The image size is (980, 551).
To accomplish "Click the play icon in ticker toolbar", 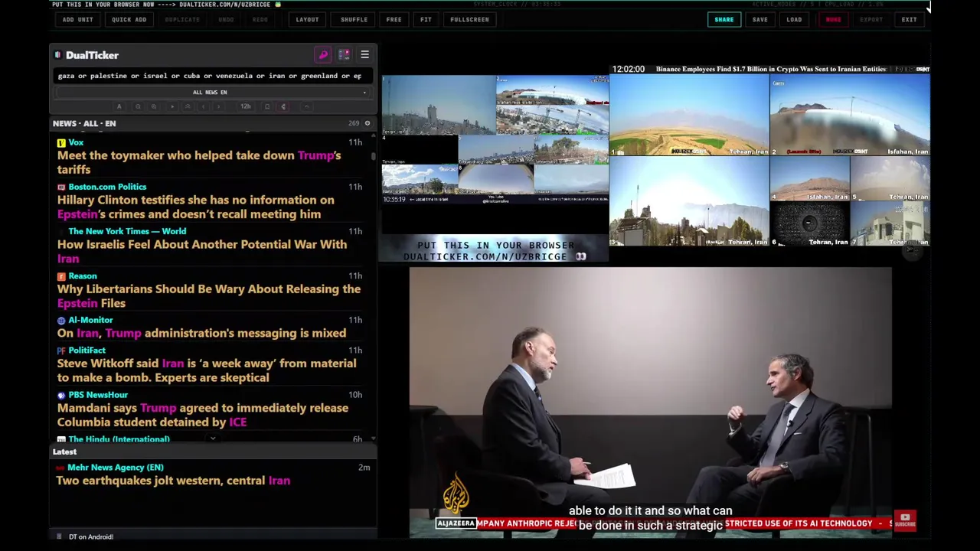I will [172, 106].
